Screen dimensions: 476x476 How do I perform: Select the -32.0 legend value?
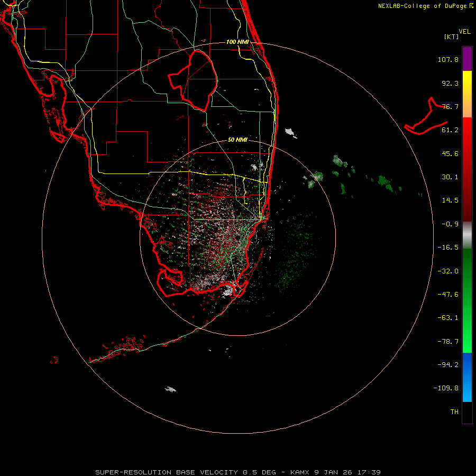(448, 271)
